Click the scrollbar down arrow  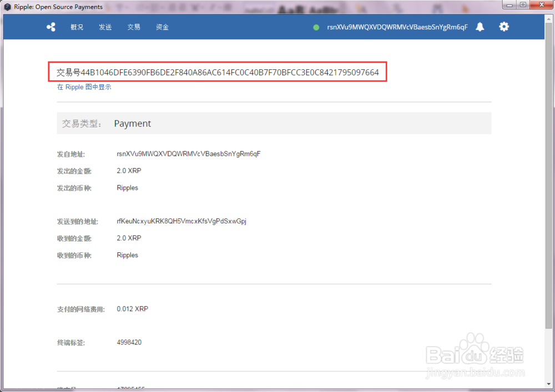pos(549,384)
